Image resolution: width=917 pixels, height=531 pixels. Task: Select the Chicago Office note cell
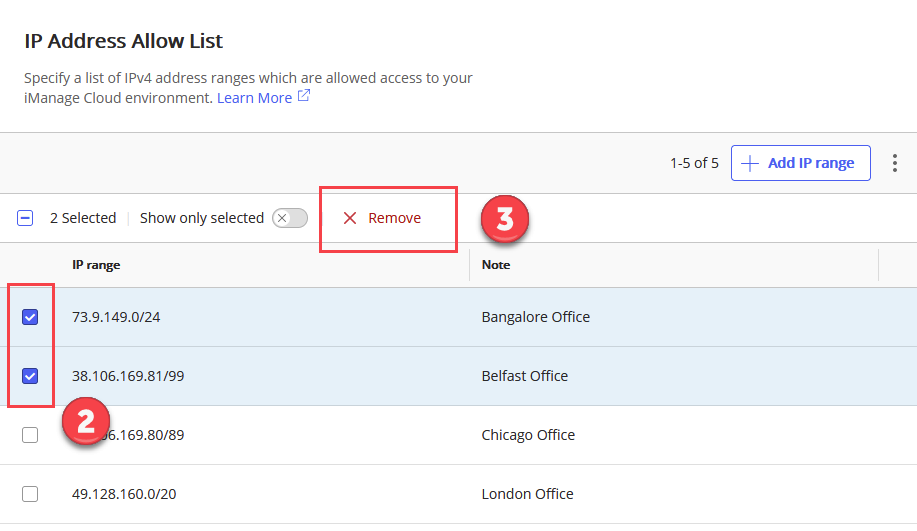coord(528,435)
